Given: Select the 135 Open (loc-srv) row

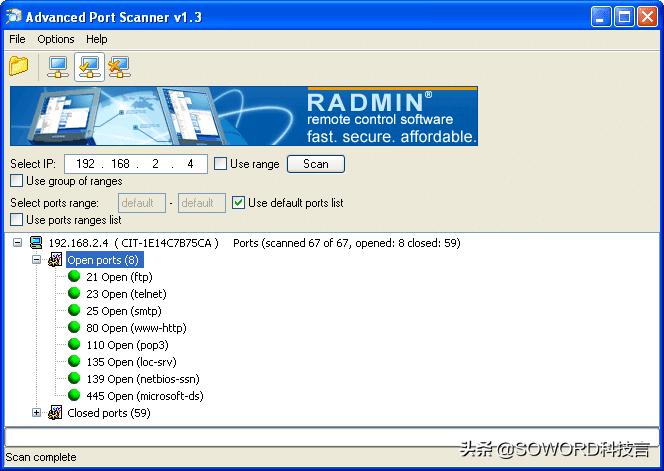Looking at the screenshot, I should pyautogui.click(x=131, y=362).
